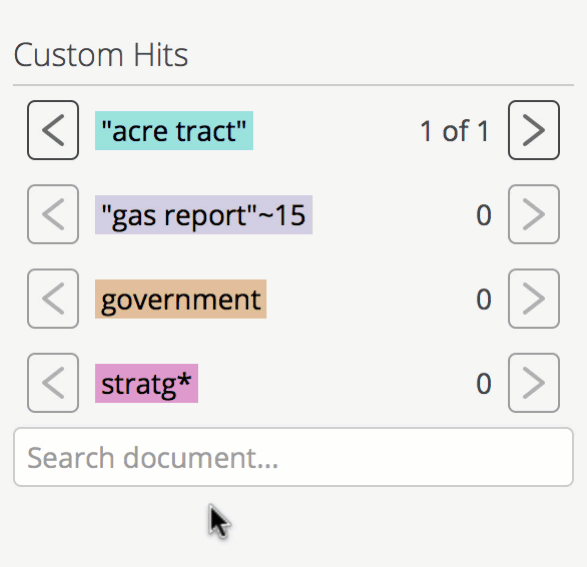Go to previous government hit
This screenshot has width=587, height=567.
coord(53,299)
